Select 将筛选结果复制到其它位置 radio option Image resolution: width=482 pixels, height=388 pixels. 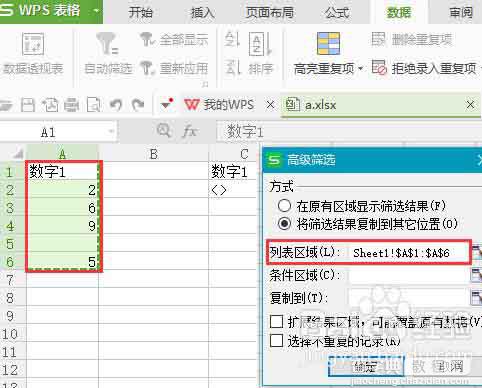coord(284,224)
